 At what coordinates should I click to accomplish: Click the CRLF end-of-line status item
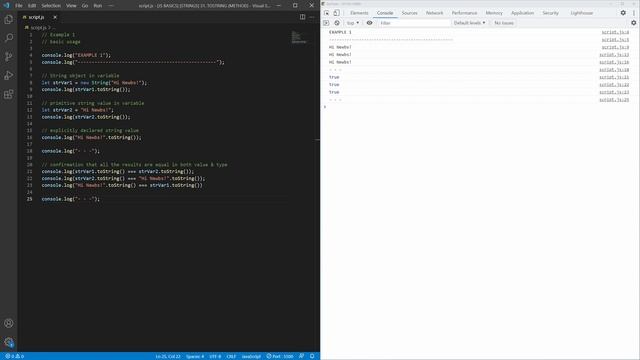(x=231, y=356)
